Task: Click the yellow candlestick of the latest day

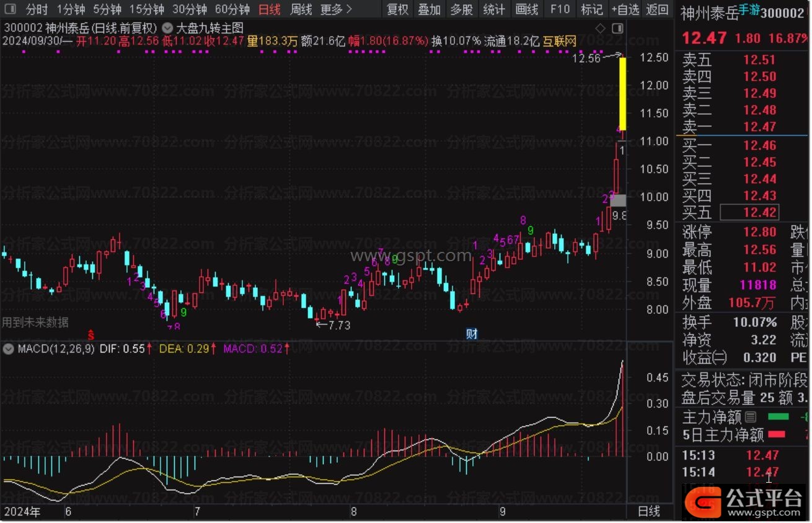Action: (x=622, y=94)
